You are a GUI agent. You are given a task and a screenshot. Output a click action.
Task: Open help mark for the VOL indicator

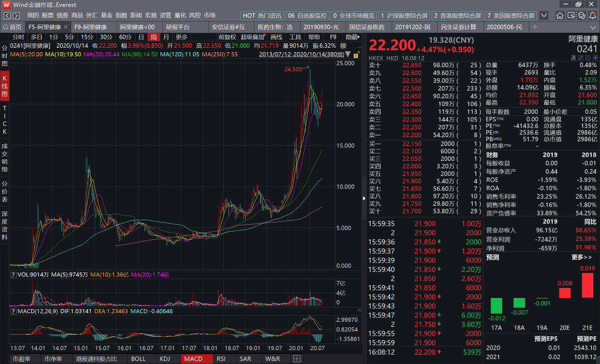click(x=13, y=275)
